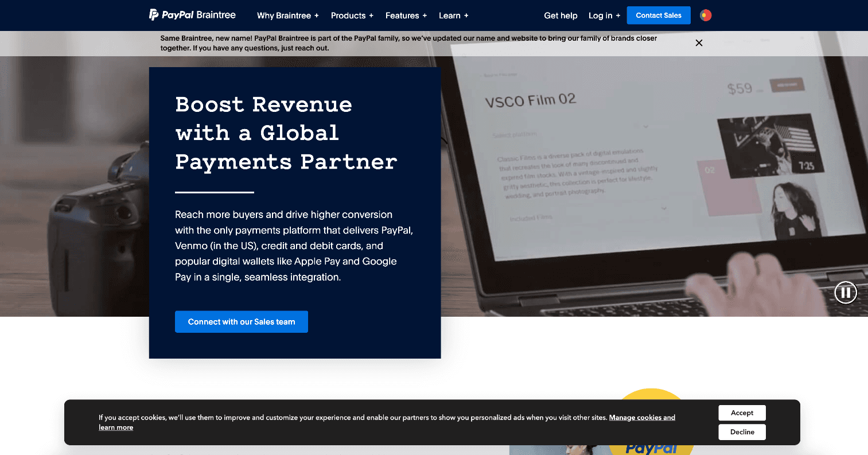
Task: Open the region flag selector icon
Action: pyautogui.click(x=706, y=15)
